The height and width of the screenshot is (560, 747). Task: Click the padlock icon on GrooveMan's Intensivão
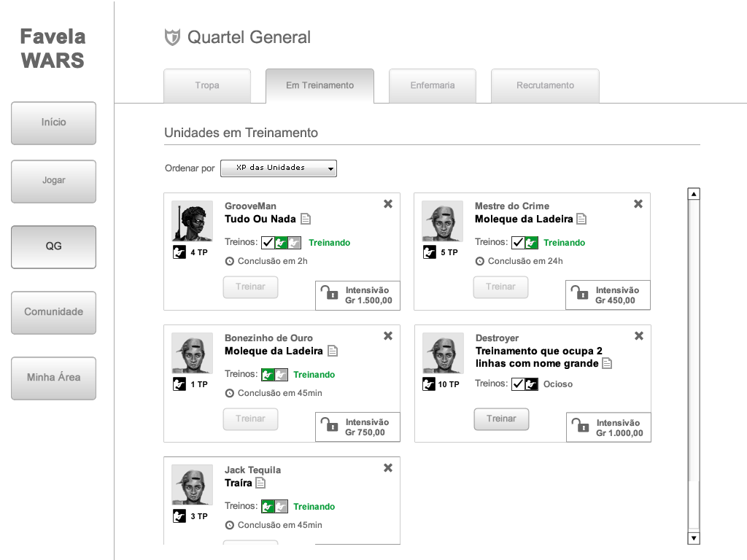(330, 293)
